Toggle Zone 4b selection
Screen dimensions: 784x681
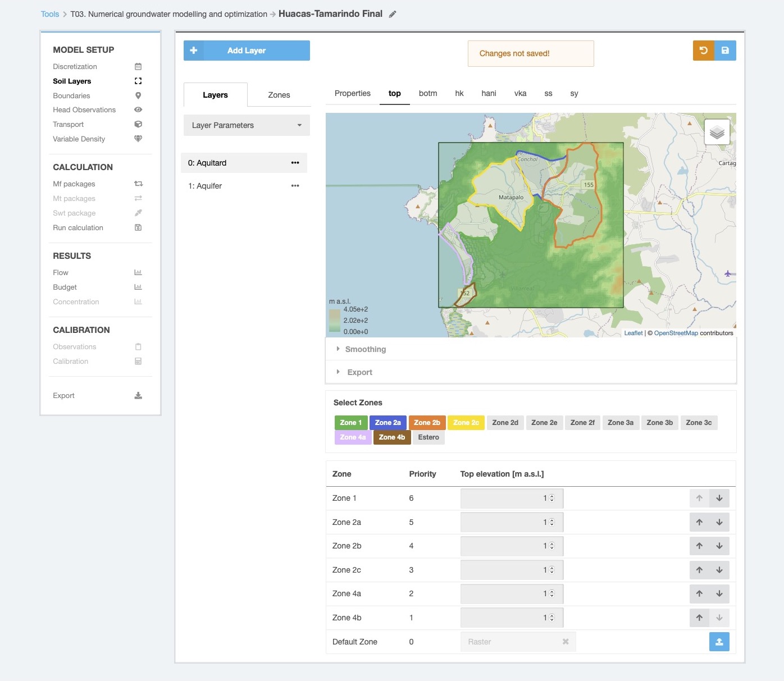point(392,437)
